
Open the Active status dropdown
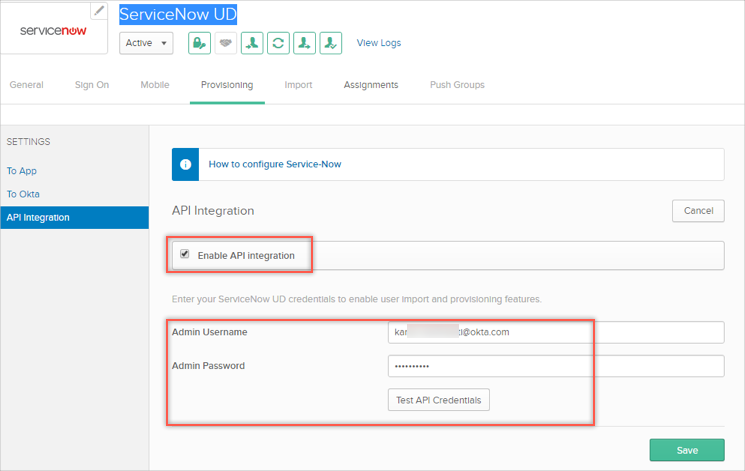pos(146,43)
